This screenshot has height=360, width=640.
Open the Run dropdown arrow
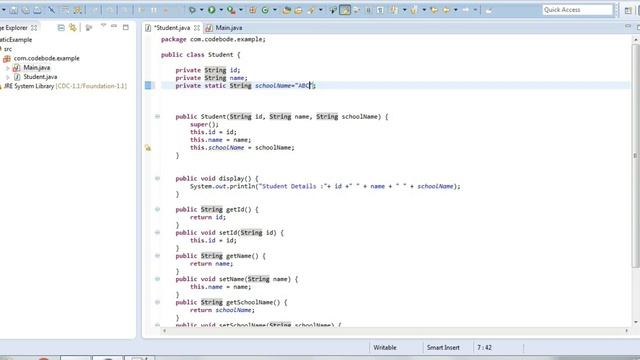pyautogui.click(x=221, y=10)
